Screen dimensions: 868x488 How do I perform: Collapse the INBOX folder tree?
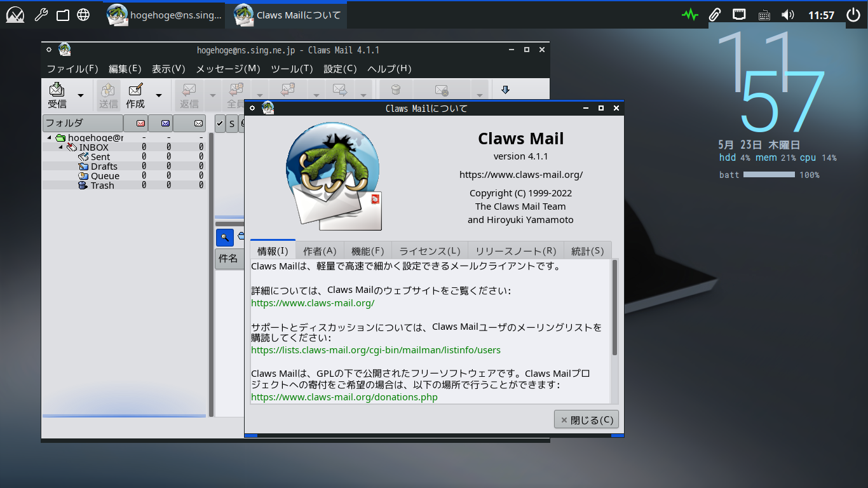pyautogui.click(x=61, y=147)
